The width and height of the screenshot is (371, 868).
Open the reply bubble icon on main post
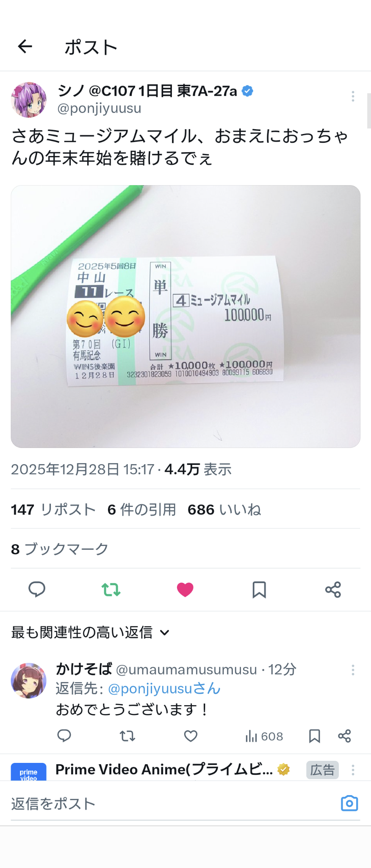pos(37,589)
